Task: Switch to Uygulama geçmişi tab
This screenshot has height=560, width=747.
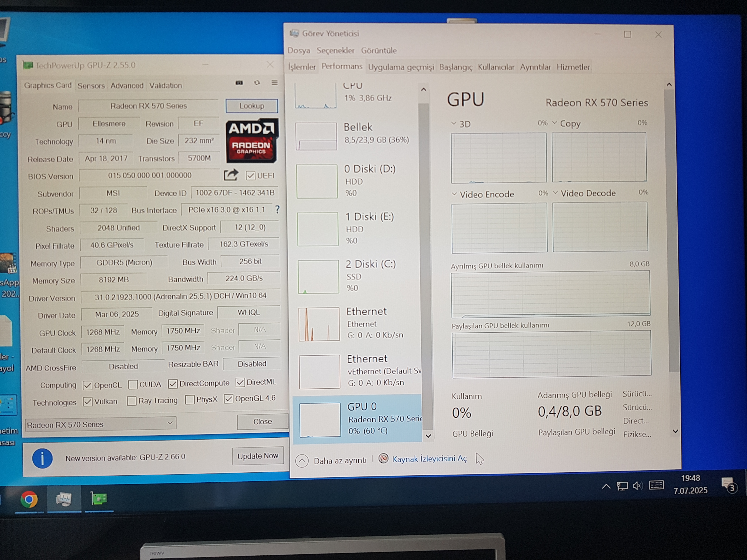Action: pos(401,67)
